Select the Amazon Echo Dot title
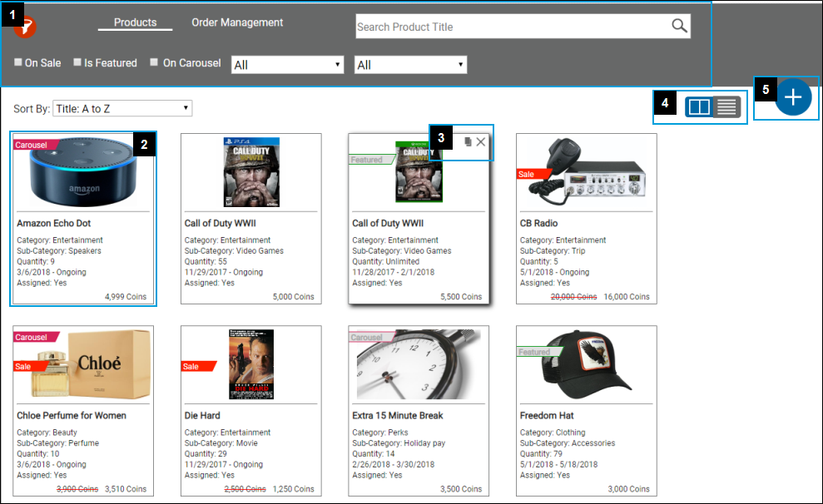 [x=53, y=223]
